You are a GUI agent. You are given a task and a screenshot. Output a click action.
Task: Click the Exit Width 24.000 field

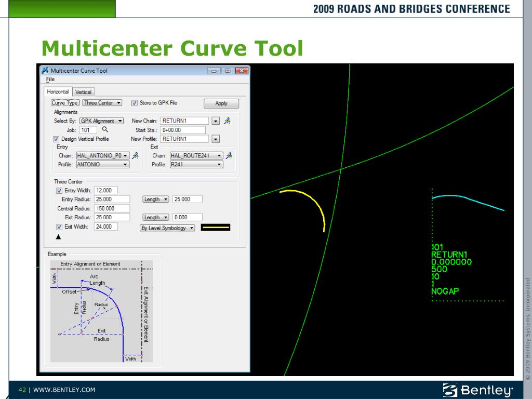tap(106, 227)
